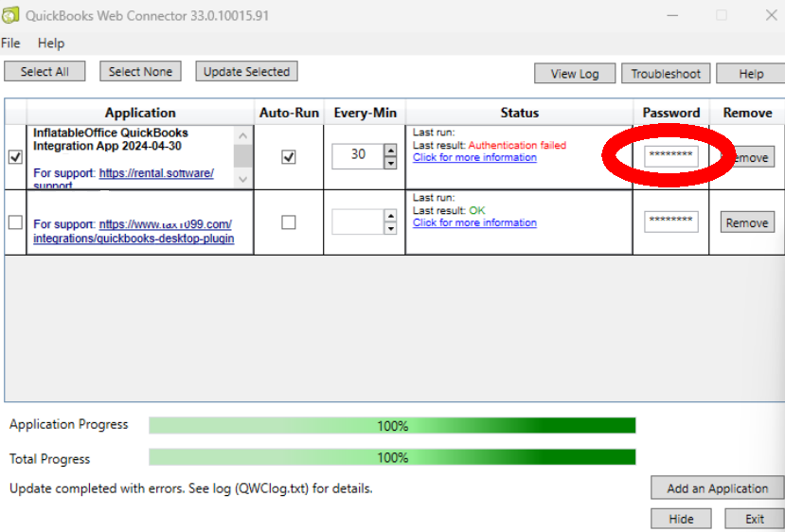Enable Auto-Run for the second application
785x532 pixels.
289,222
